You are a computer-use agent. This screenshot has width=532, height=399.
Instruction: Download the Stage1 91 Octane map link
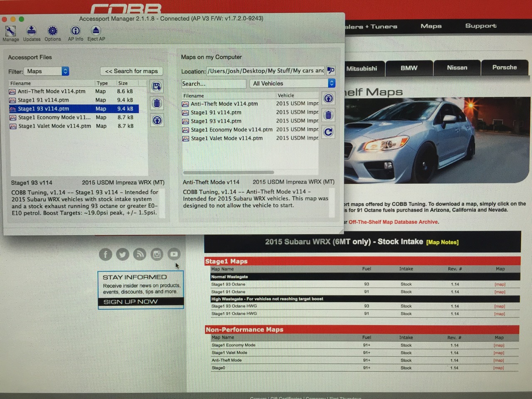tap(500, 292)
